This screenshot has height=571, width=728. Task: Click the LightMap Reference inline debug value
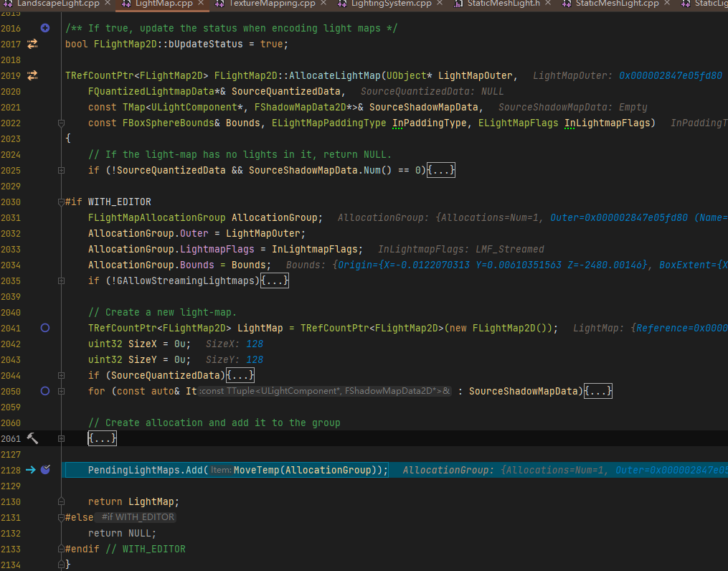[x=682, y=328]
